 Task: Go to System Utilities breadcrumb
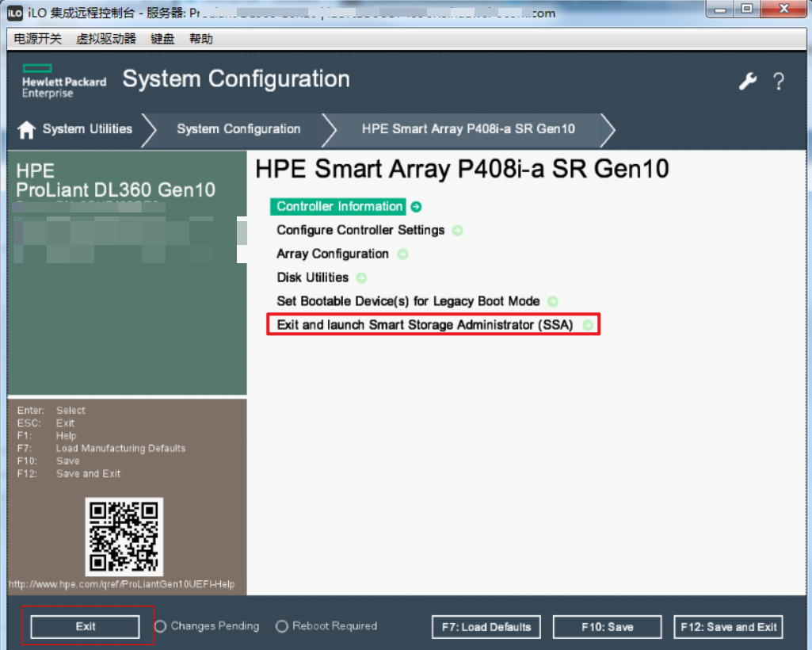click(87, 129)
